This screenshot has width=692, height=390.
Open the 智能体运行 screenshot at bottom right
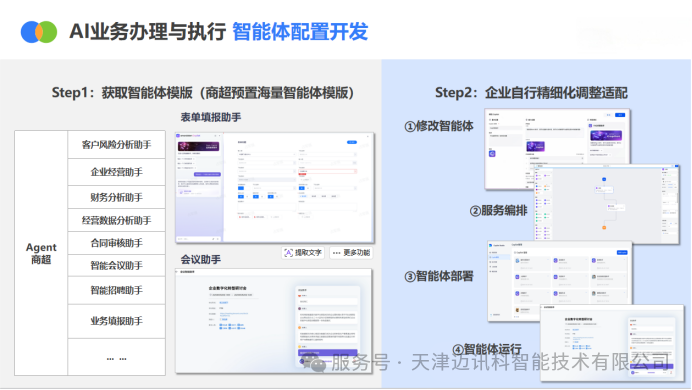pyautogui.click(x=613, y=343)
